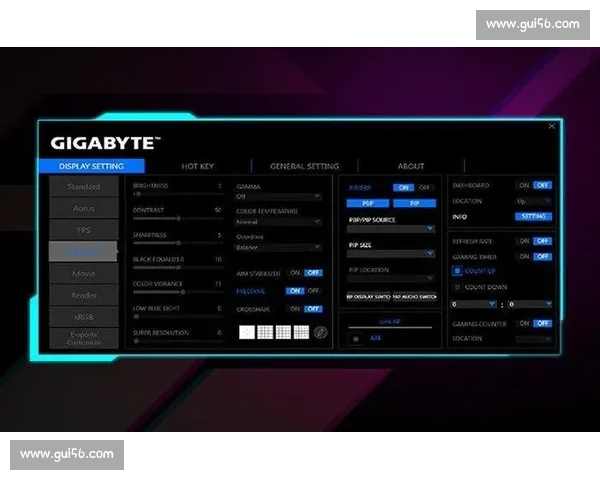Turn FreeSync off
The height and width of the screenshot is (480, 600).
coord(313,291)
